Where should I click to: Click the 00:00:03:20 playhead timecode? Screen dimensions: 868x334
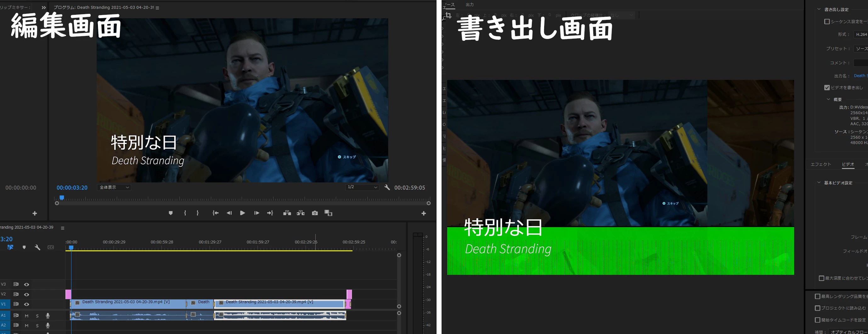pyautogui.click(x=72, y=187)
